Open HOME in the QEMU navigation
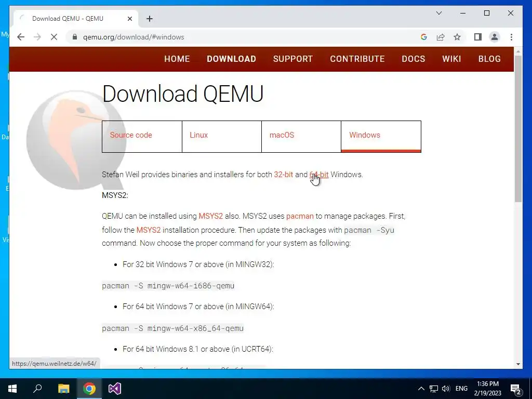 click(177, 59)
